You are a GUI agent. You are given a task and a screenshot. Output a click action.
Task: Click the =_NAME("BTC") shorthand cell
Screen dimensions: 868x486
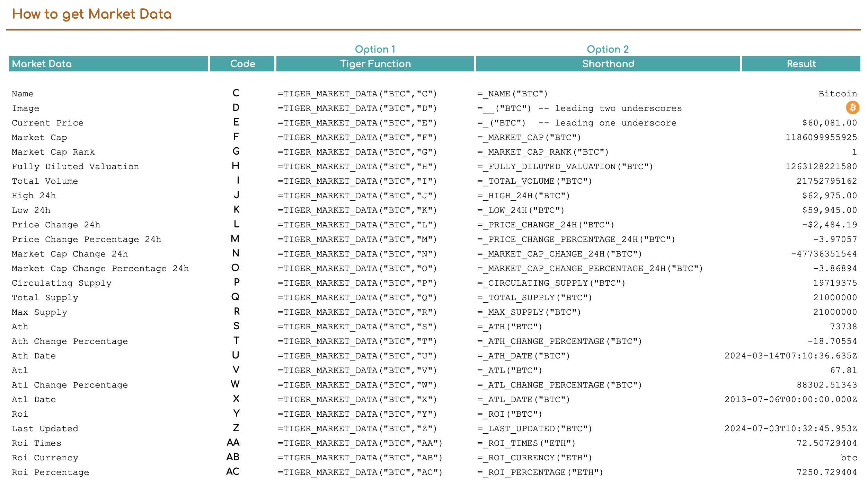513,94
